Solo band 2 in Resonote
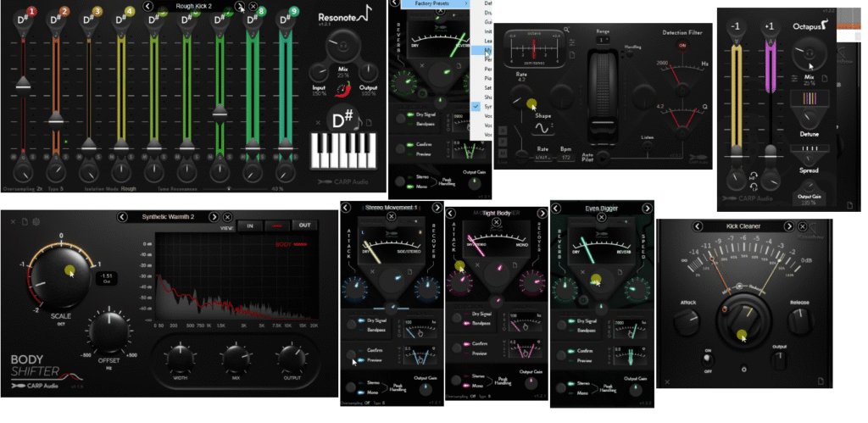 (x=64, y=157)
